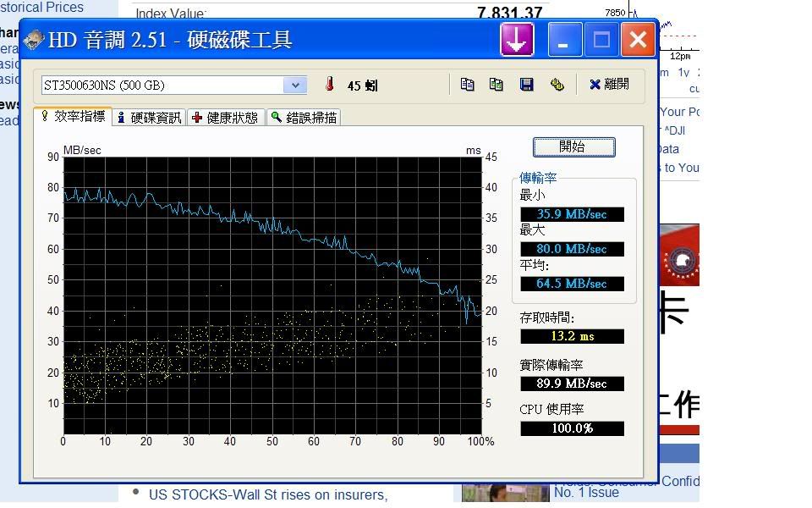
Task: Click the purple down-arrow title bar button
Action: pyautogui.click(x=517, y=40)
